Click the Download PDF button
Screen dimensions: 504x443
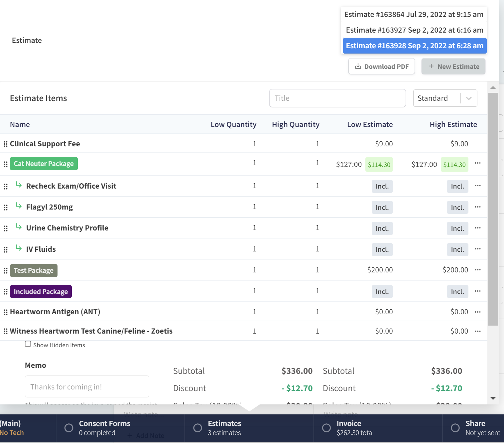pos(382,67)
